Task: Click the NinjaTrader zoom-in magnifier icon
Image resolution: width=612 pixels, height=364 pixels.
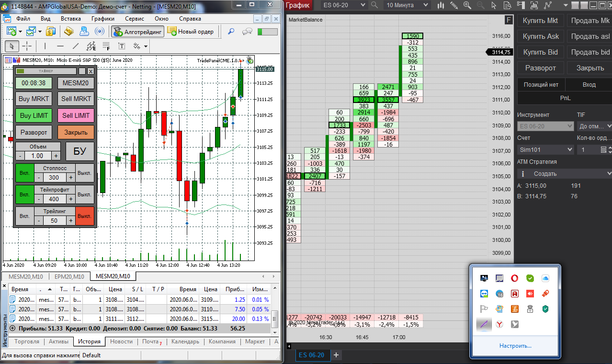Action: coord(467,5)
